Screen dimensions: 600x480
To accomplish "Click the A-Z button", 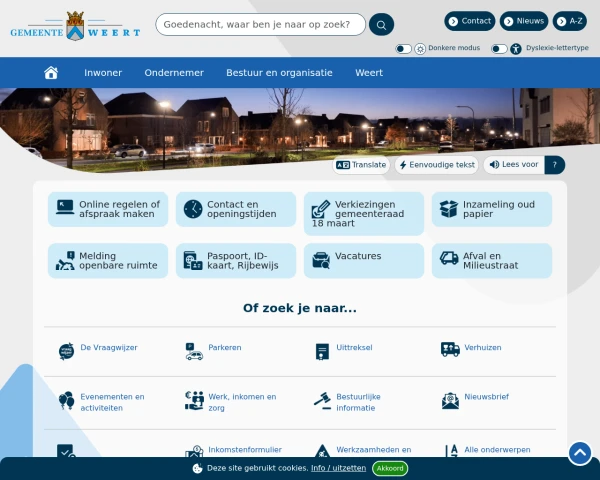I will [x=569, y=21].
